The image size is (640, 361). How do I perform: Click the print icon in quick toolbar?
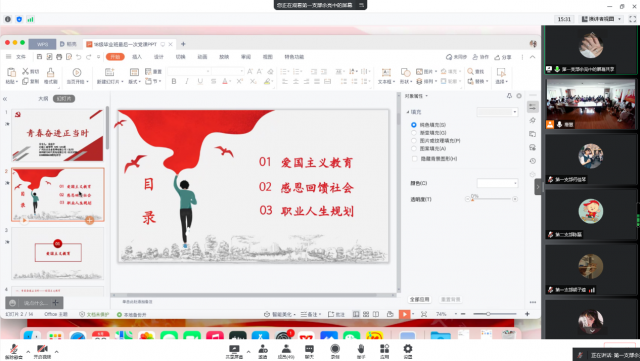click(59, 57)
